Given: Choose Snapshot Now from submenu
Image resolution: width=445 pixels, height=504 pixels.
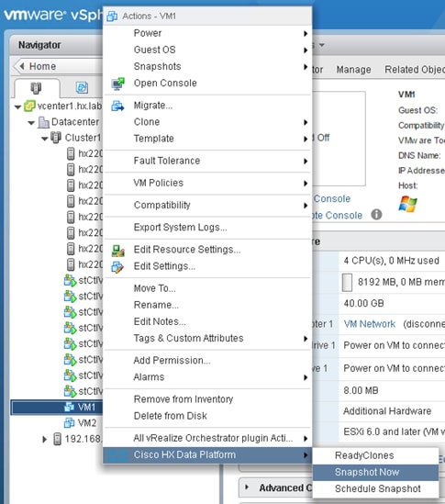Looking at the screenshot, I should click(375, 473).
